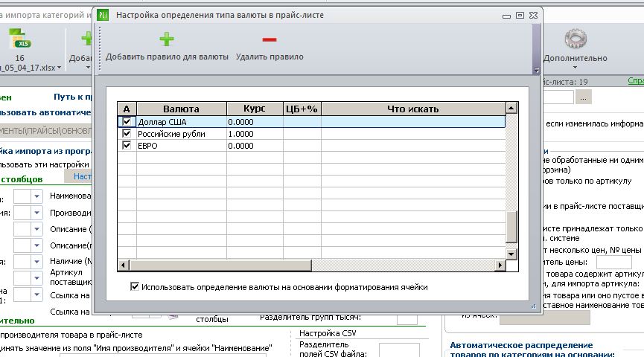The width and height of the screenshot is (644, 357).
Task: Click the table's scroll right arrow
Action: tap(500, 265)
